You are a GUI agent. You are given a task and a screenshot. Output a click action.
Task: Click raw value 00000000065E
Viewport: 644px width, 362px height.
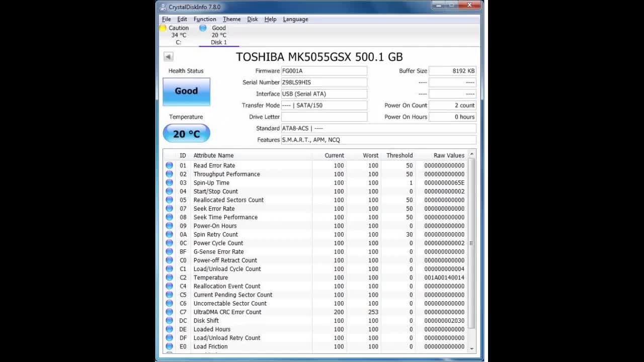tap(444, 183)
